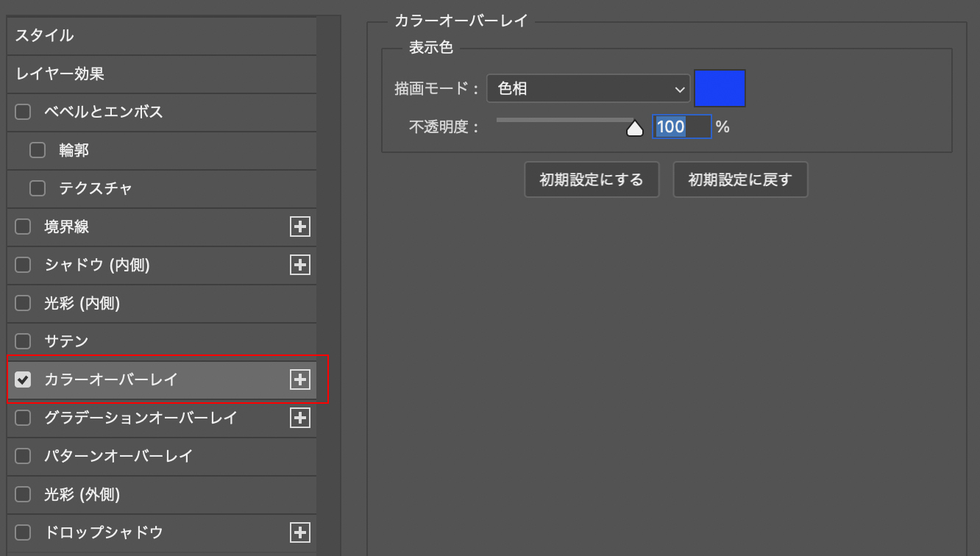Screen dimensions: 980x556
Task: Open the blue overlay color swatch
Action: (720, 88)
